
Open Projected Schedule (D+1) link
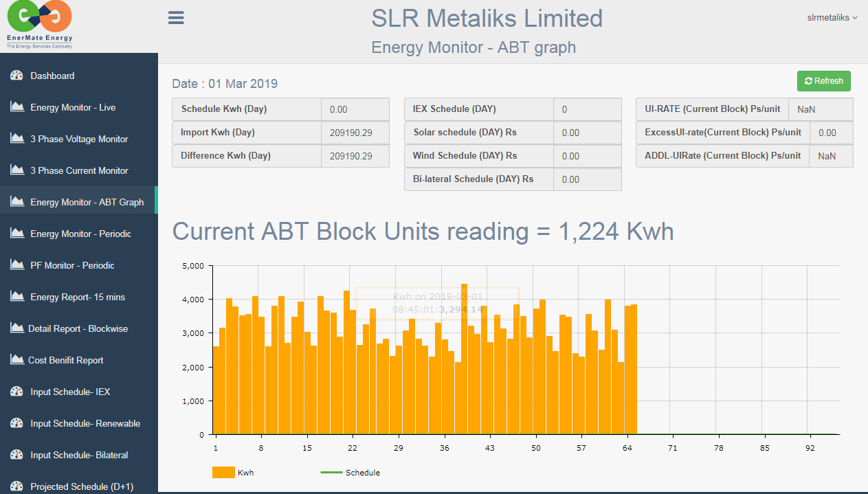(82, 486)
